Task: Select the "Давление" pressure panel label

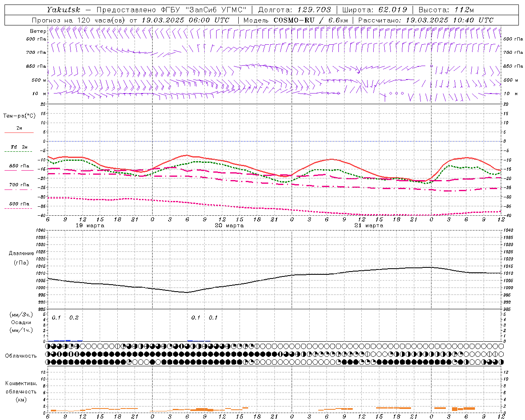Action: pyautogui.click(x=21, y=253)
